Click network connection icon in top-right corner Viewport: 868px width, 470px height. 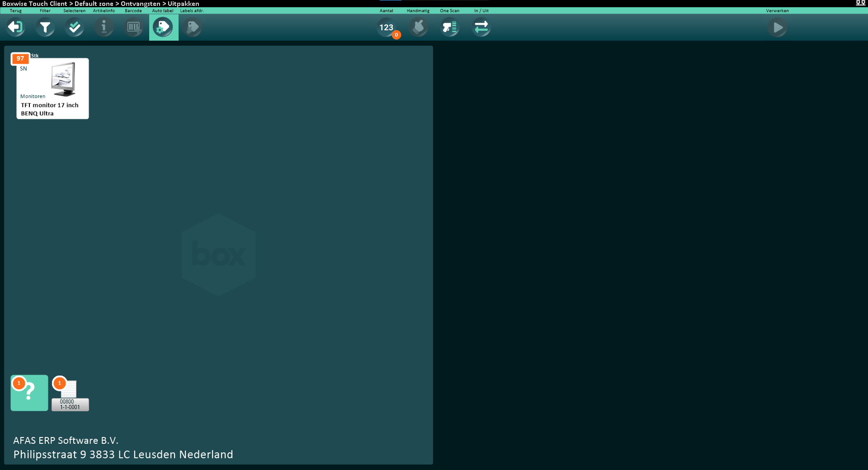[x=860, y=3]
